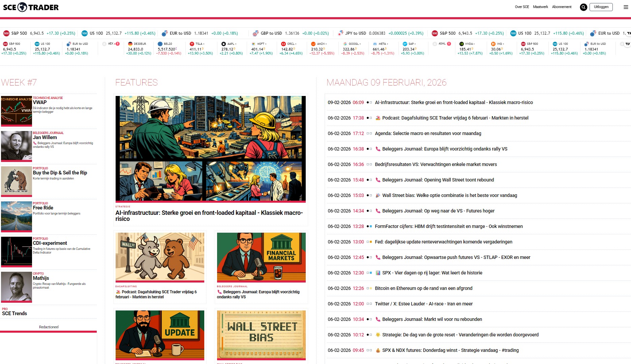
Task: Open the search magnifier icon in header
Action: click(583, 7)
